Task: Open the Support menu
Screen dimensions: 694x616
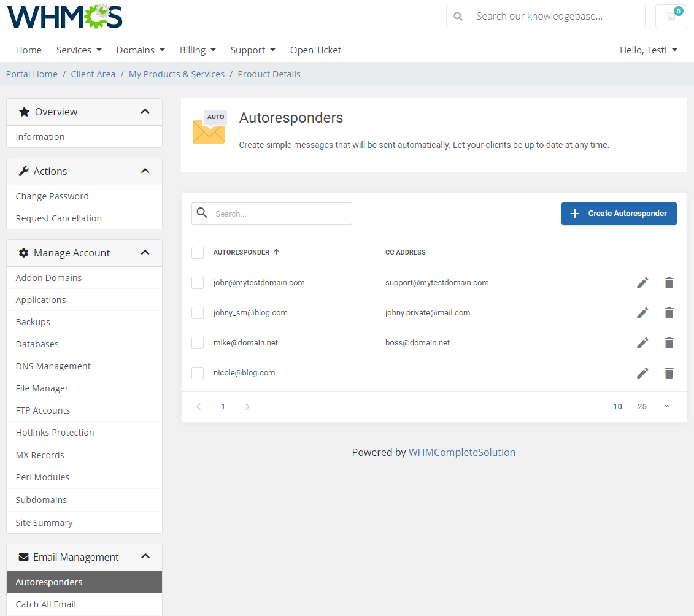Action: point(252,50)
